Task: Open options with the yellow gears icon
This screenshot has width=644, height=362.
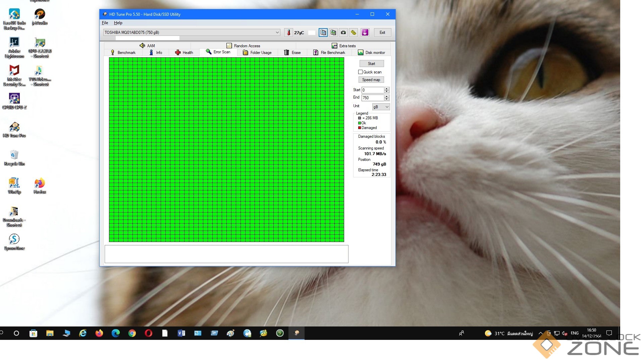Action: click(x=354, y=33)
